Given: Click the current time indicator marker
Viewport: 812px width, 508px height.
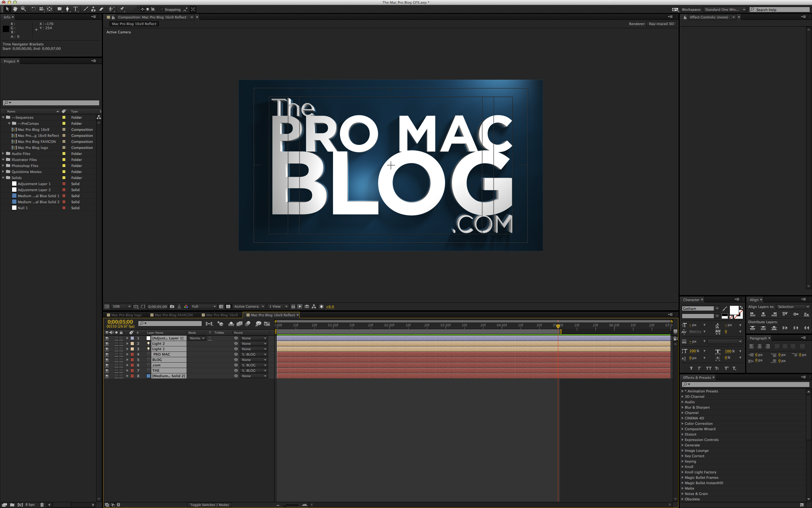Looking at the screenshot, I should pyautogui.click(x=558, y=326).
